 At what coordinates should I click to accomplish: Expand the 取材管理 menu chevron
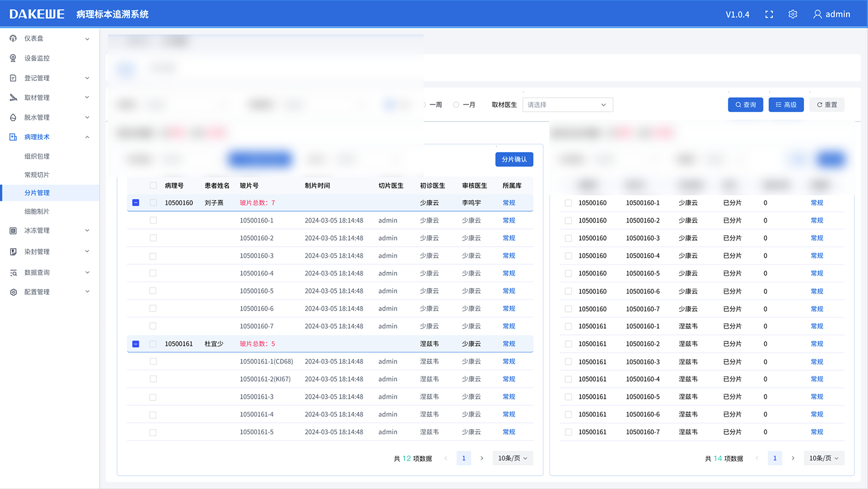87,97
